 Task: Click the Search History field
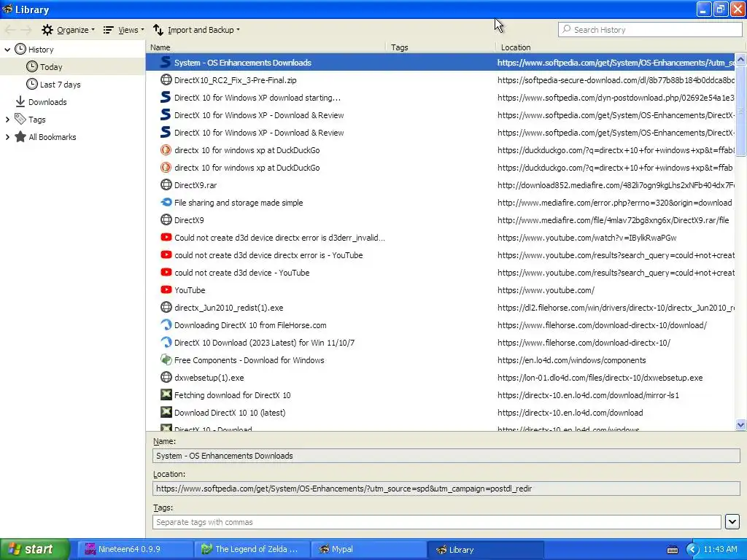650,29
